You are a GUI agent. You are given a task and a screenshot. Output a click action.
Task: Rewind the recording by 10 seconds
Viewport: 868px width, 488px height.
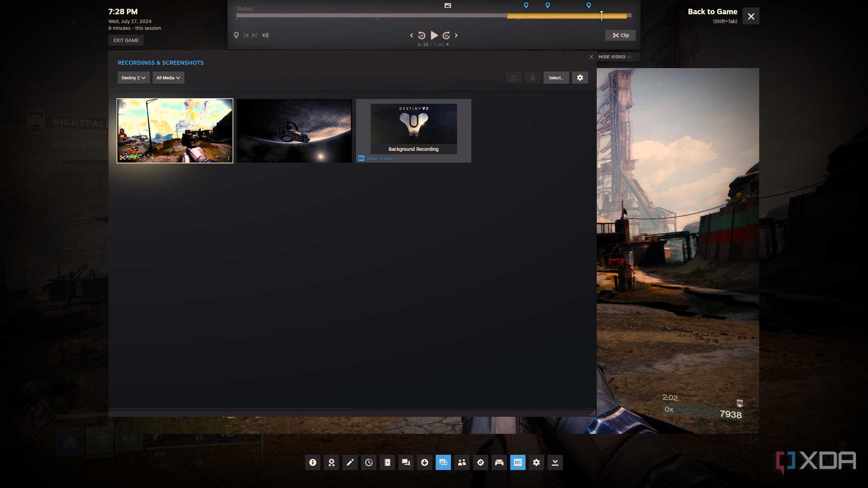(x=422, y=35)
